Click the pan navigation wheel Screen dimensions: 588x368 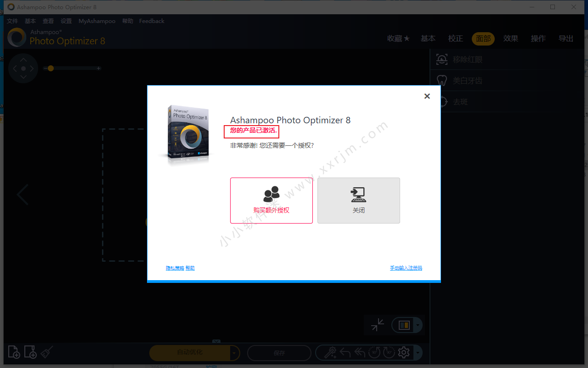point(23,69)
